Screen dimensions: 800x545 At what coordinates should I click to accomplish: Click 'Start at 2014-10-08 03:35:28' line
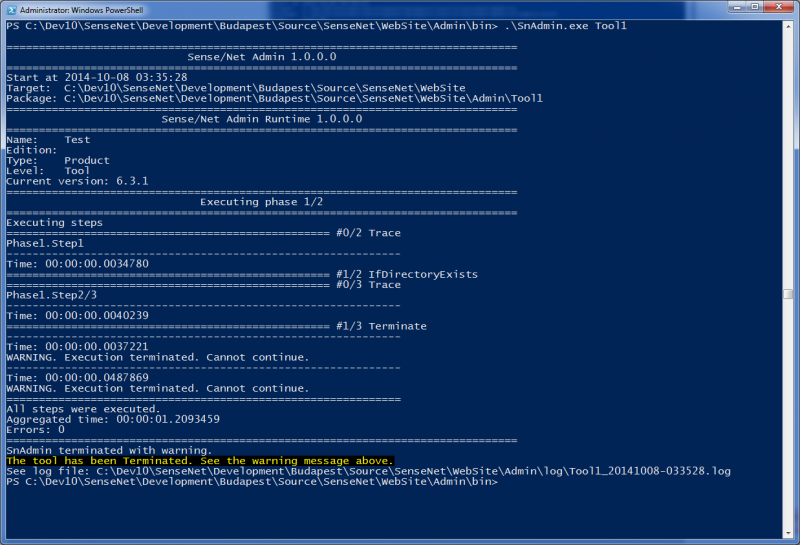(x=97, y=78)
